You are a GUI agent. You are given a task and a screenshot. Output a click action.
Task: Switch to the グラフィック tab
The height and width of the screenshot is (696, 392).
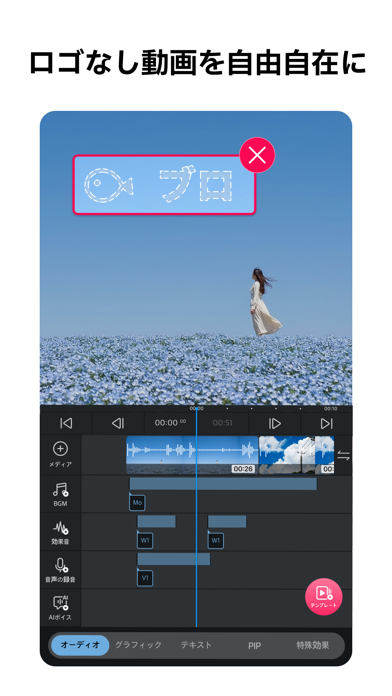[139, 645]
